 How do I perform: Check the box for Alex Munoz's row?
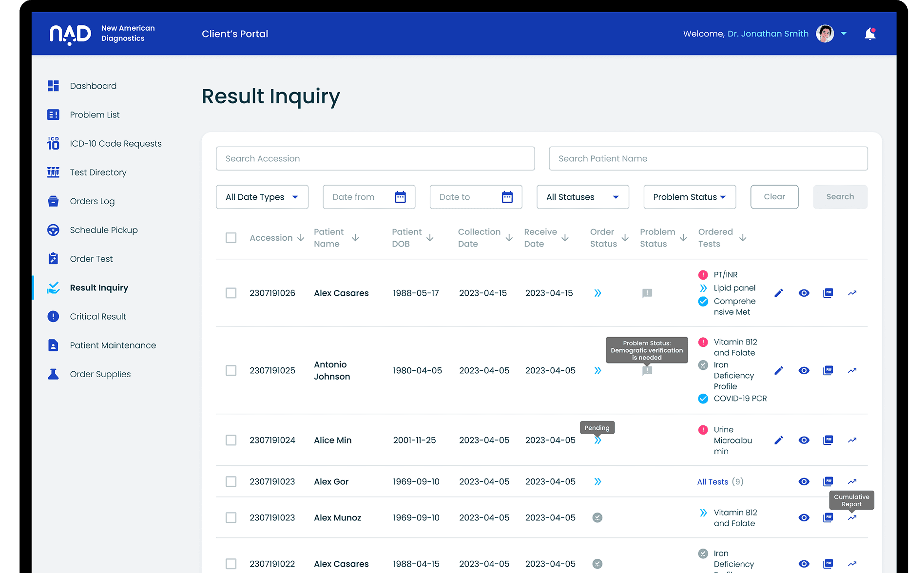231,517
